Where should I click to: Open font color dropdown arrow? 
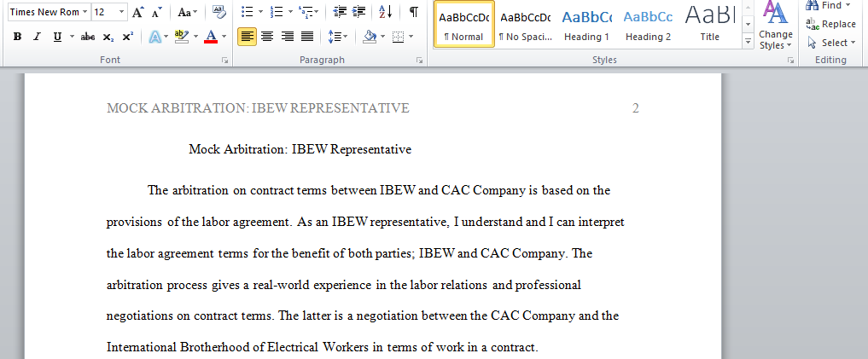(224, 37)
